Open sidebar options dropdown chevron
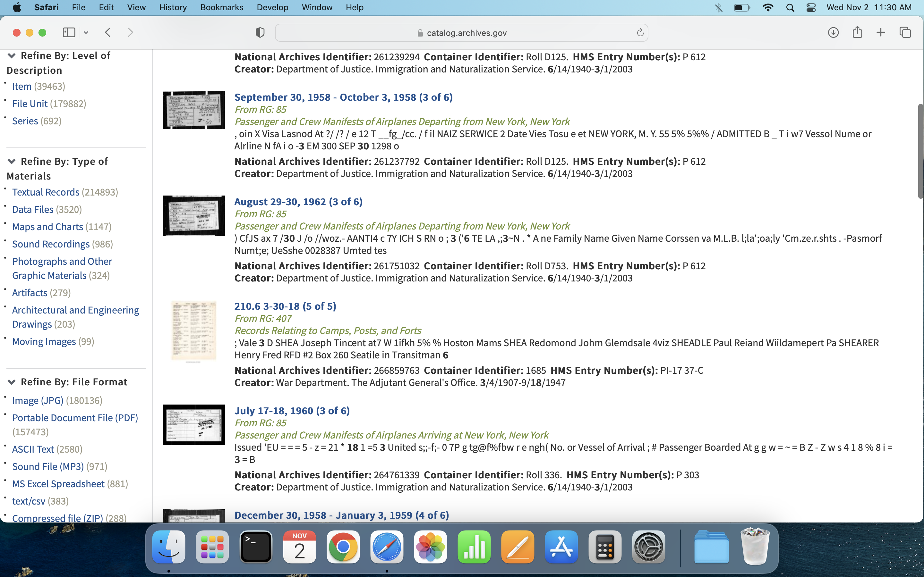 pos(86,32)
